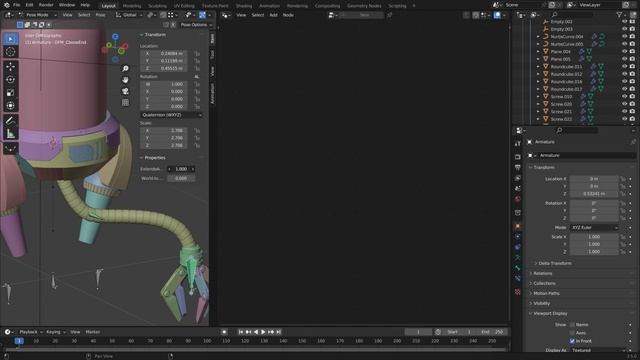
Task: Toggle the camera view icon
Action: 125,91
